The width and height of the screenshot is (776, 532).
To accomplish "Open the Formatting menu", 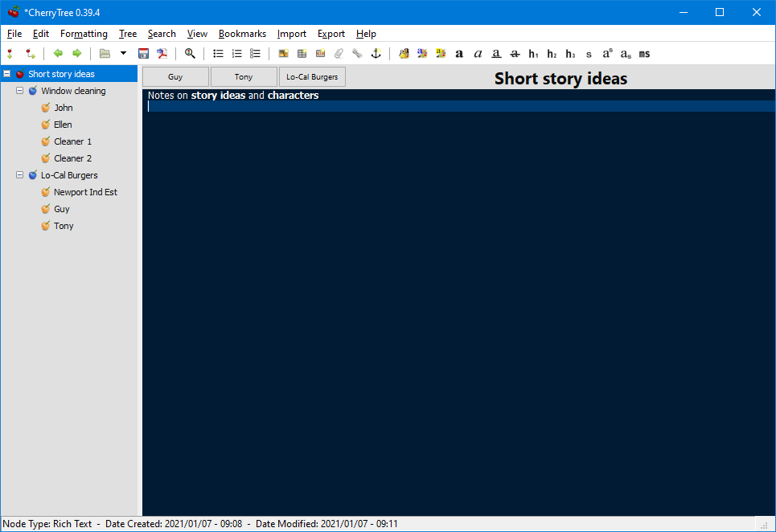I will pyautogui.click(x=84, y=34).
